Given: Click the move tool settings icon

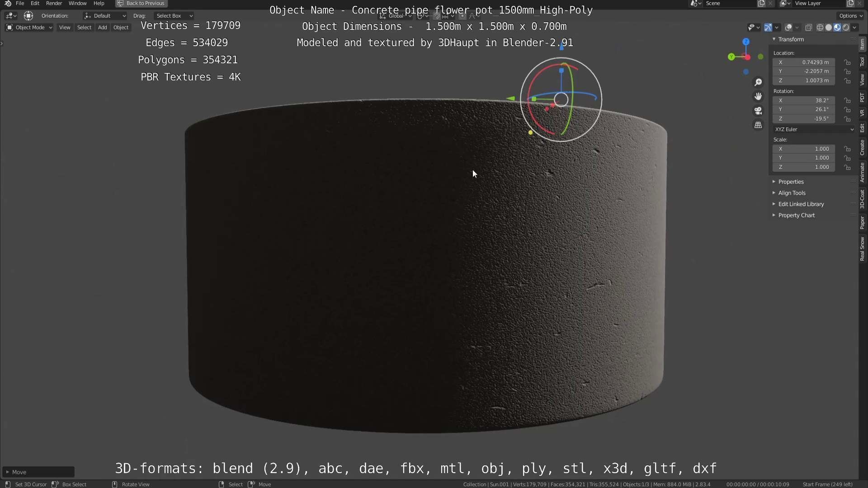Looking at the screenshot, I should 28,16.
